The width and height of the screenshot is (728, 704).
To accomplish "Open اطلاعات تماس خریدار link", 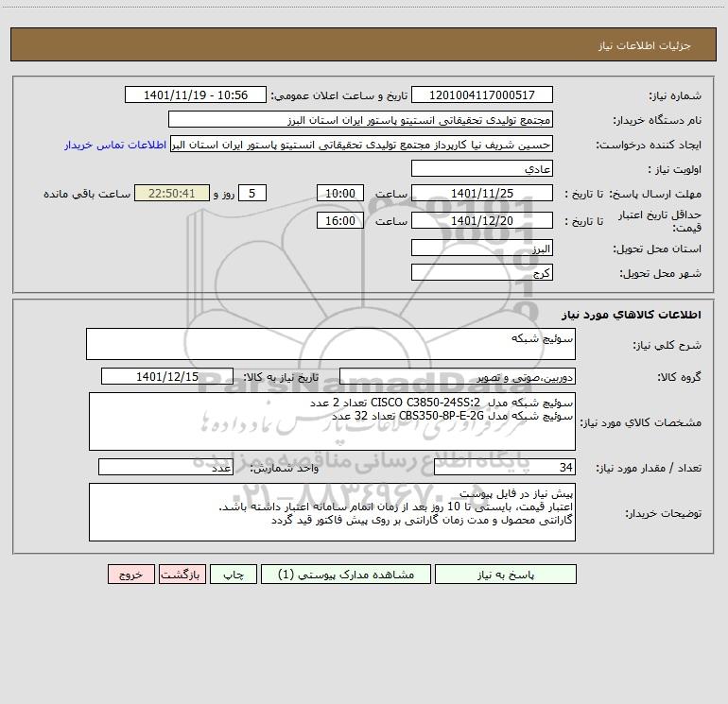I will (115, 145).
